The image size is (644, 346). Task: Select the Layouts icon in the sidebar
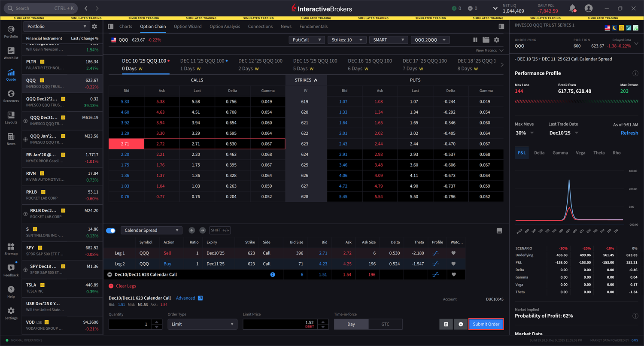[x=11, y=117]
